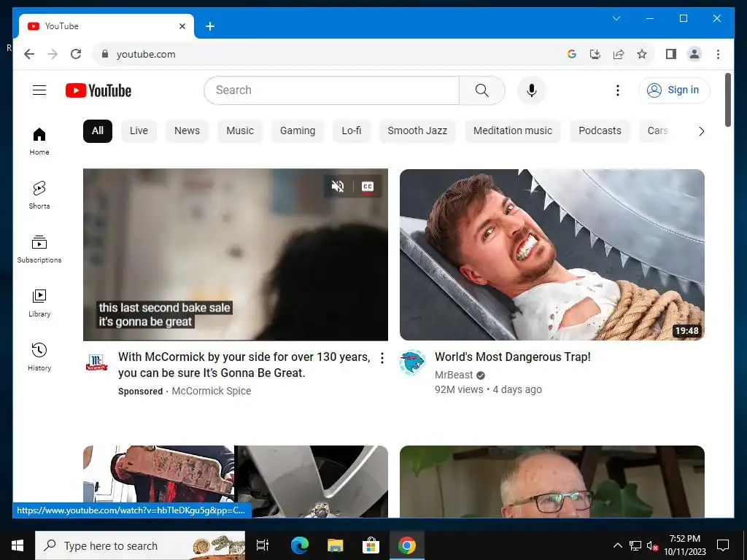Image resolution: width=747 pixels, height=560 pixels.
Task: Click the browser back arrow
Action: click(29, 54)
